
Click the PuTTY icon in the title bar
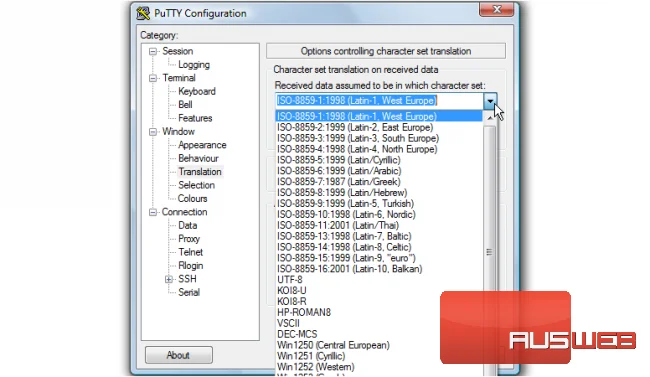click(x=143, y=13)
